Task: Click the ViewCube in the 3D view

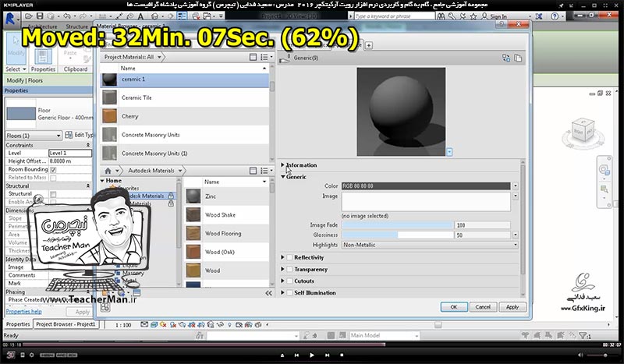Action: pyautogui.click(x=583, y=131)
